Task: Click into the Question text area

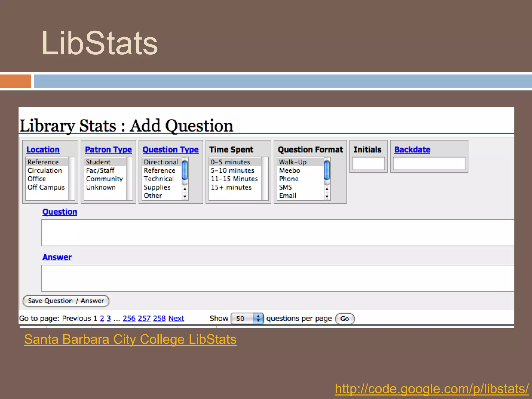Action: (x=278, y=233)
